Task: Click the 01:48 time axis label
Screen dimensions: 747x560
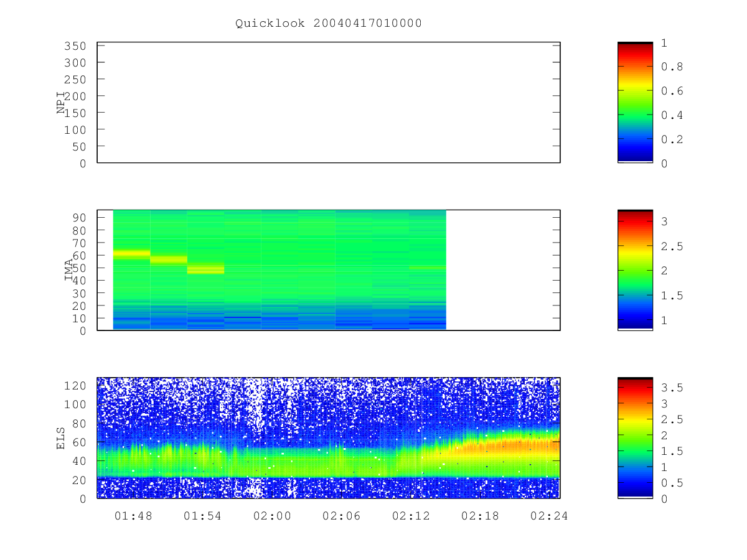Action: pyautogui.click(x=134, y=516)
